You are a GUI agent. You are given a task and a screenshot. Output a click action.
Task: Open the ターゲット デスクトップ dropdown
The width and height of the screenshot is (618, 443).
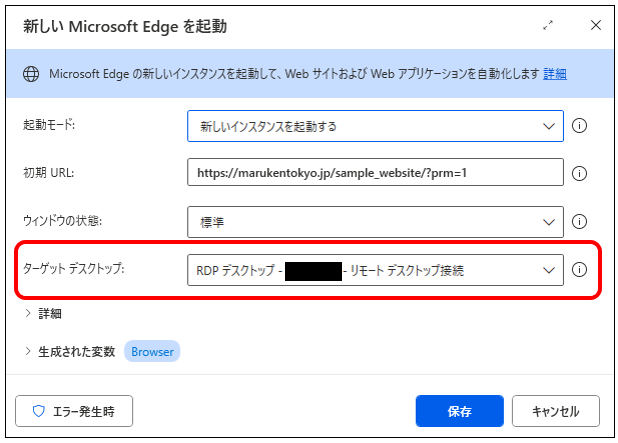click(x=375, y=270)
